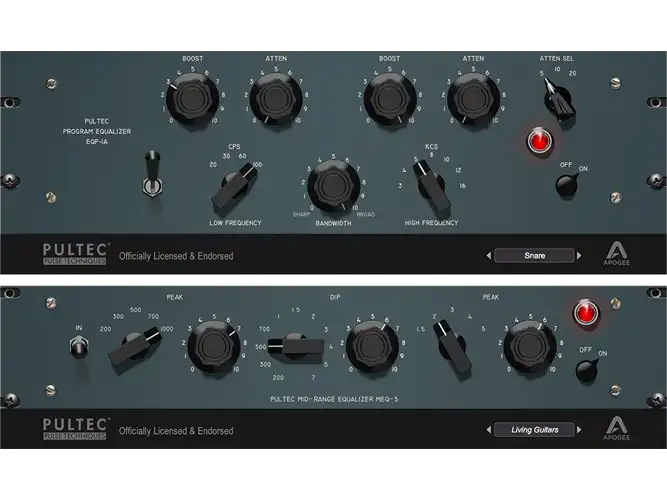Click the BANDWIDTH knob
The height and width of the screenshot is (500, 667).
click(x=334, y=186)
